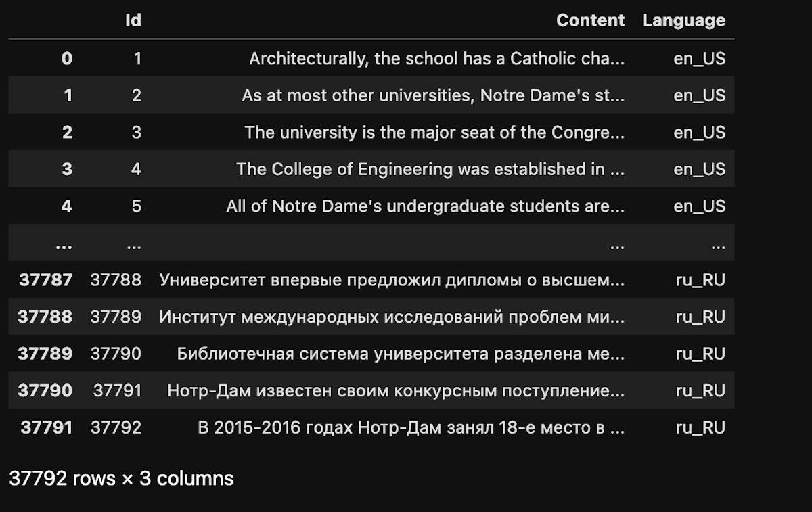Select 'The university is the major seat' text
The image size is (812, 512).
tap(434, 133)
